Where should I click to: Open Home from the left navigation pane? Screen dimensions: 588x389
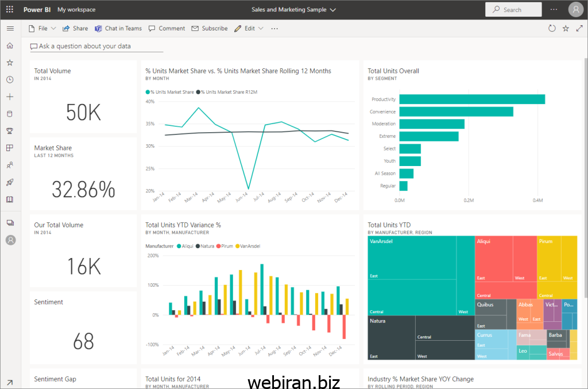pyautogui.click(x=10, y=45)
